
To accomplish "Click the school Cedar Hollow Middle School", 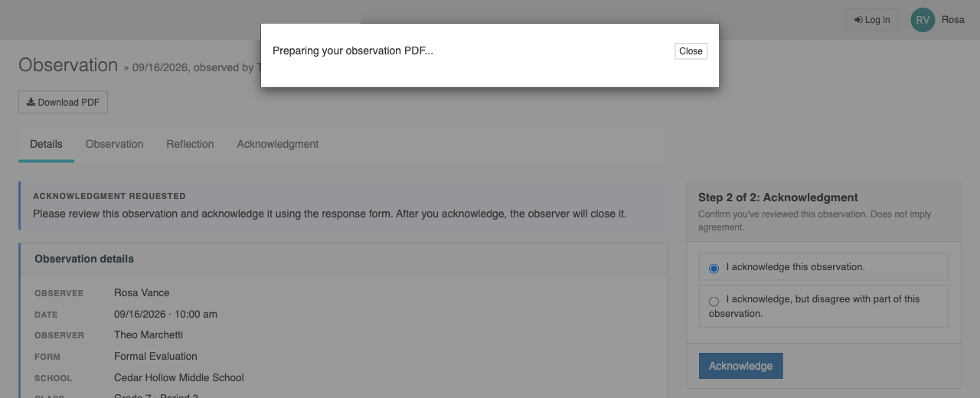I will [179, 377].
